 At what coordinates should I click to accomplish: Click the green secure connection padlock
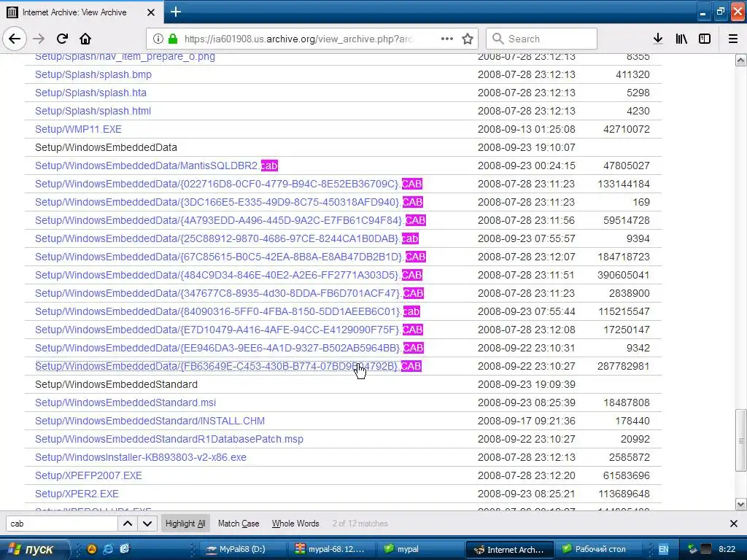[x=173, y=39]
